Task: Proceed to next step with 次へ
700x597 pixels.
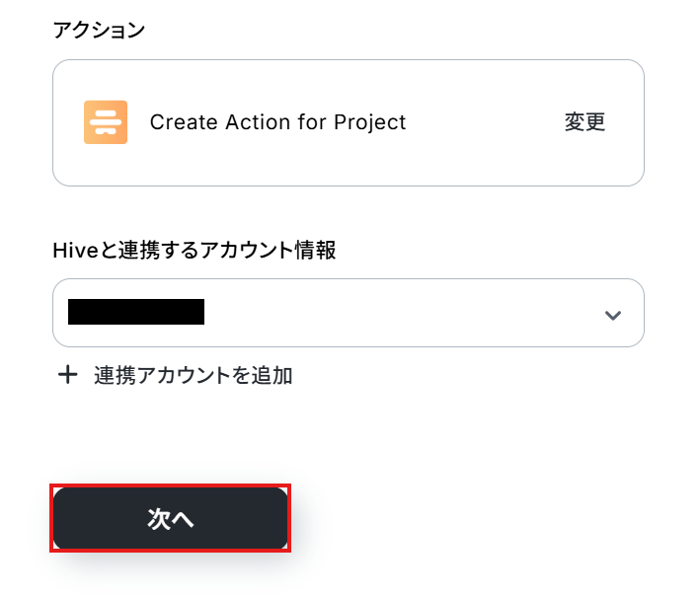Action: pyautogui.click(x=171, y=519)
